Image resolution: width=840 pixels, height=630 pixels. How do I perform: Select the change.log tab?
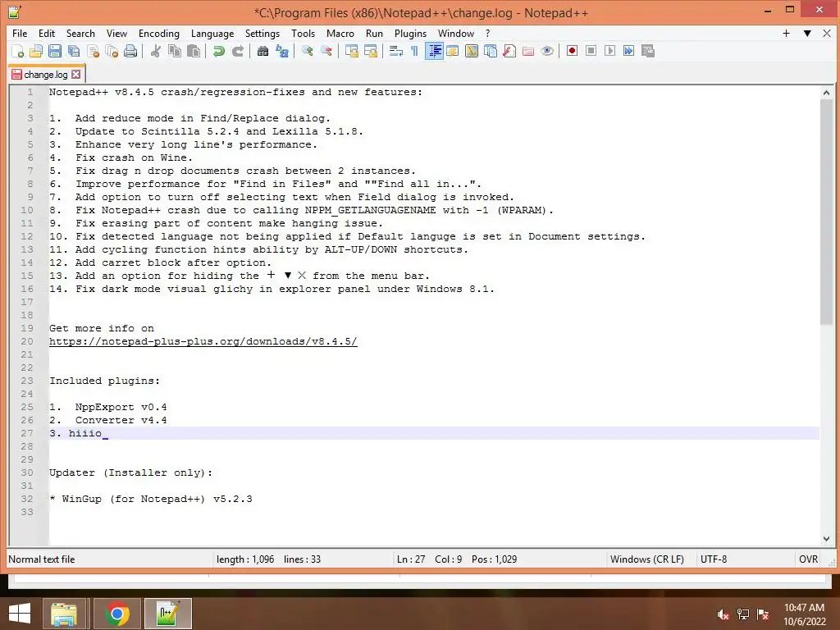point(46,75)
